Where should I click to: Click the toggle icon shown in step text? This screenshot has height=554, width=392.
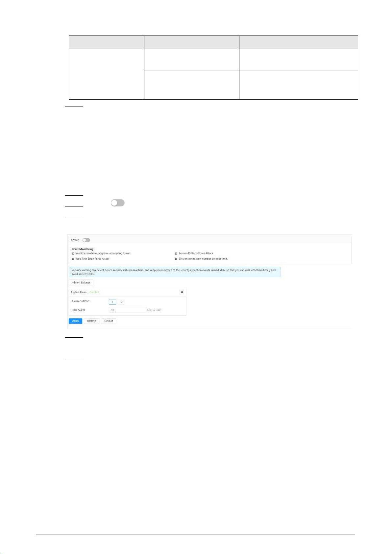pyautogui.click(x=118, y=203)
